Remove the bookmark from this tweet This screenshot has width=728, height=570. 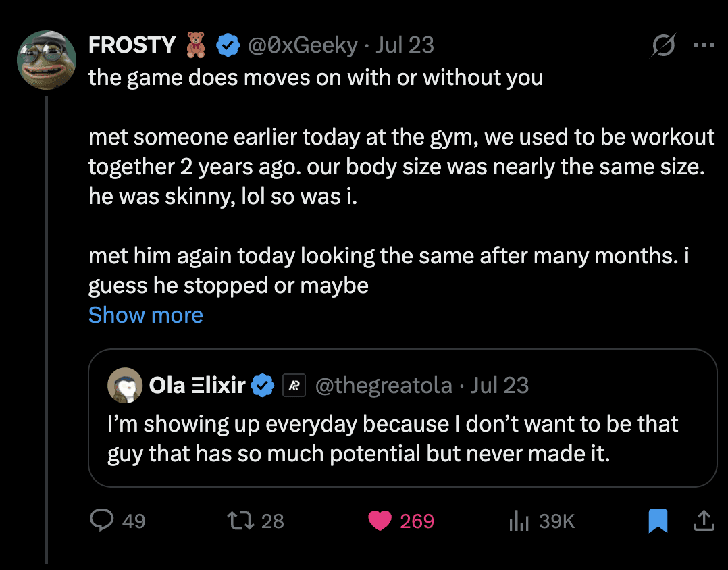point(658,521)
